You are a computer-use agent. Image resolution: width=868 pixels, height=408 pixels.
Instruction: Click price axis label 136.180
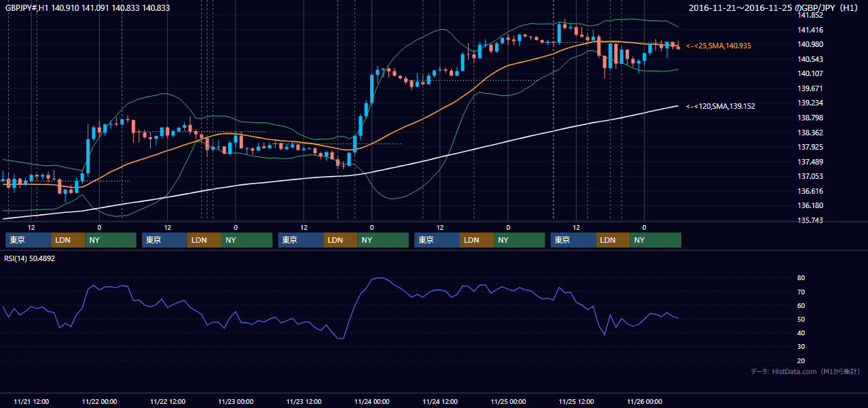point(810,206)
